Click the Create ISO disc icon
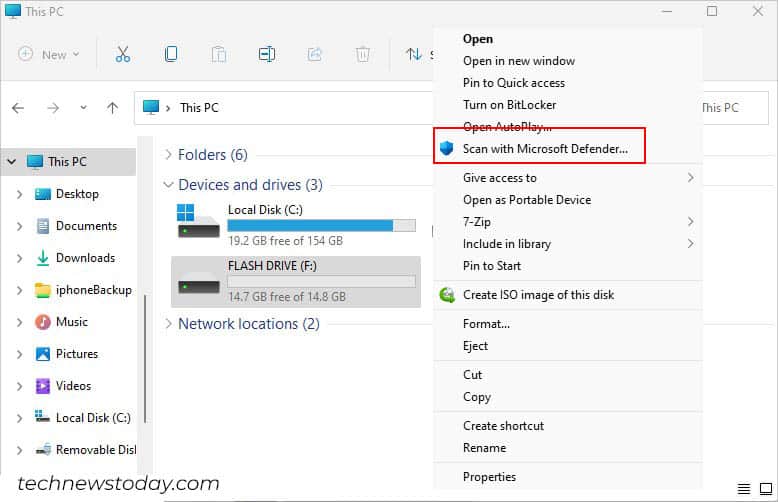The width and height of the screenshot is (778, 502). pos(447,295)
